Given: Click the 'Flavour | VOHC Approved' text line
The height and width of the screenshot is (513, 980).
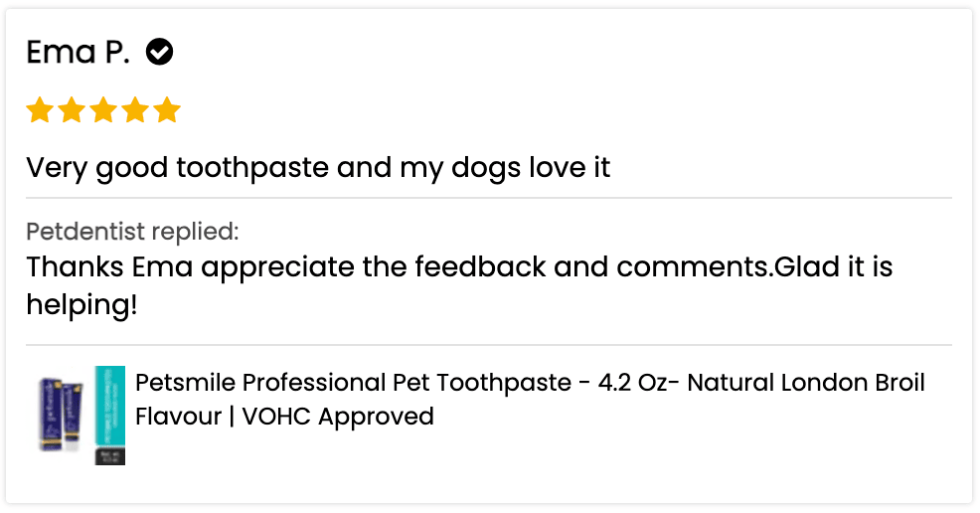Looking at the screenshot, I should 284,416.
